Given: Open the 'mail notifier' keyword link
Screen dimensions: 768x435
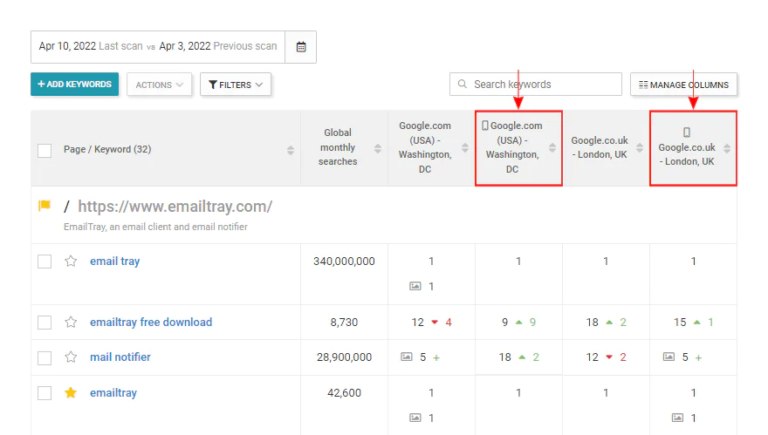Looking at the screenshot, I should 120,357.
